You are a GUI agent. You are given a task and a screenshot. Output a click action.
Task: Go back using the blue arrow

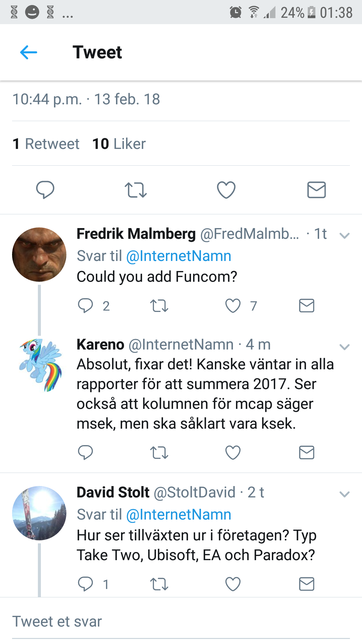28,52
